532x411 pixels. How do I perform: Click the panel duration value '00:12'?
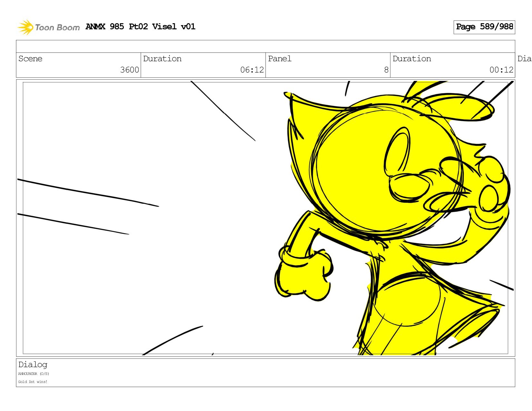tap(501, 70)
